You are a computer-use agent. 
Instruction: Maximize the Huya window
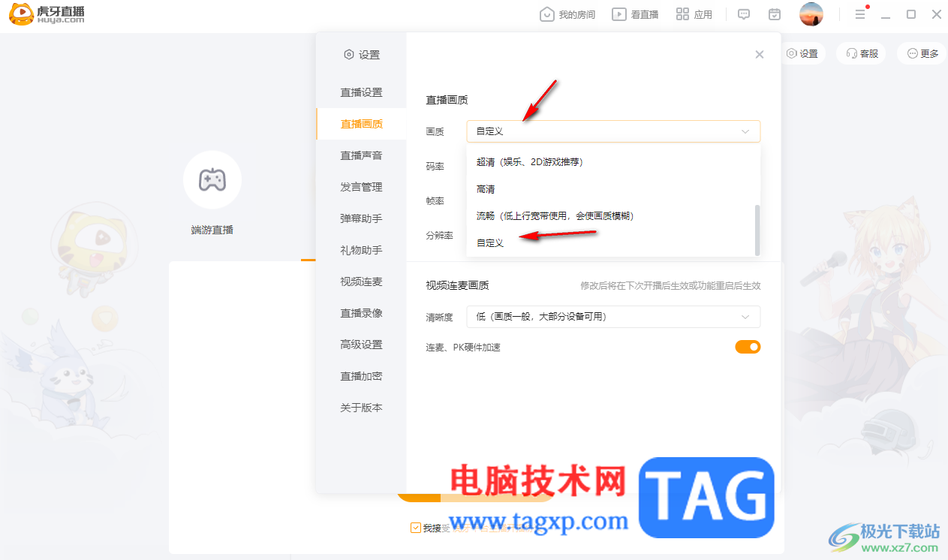tap(911, 14)
